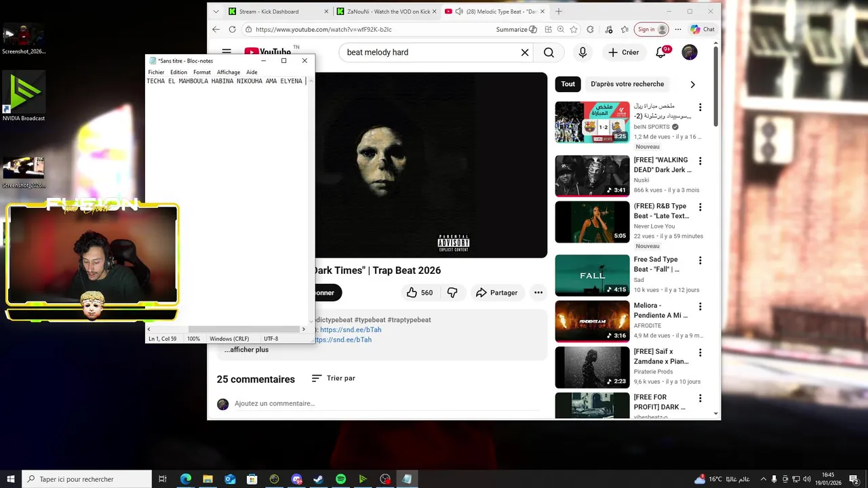The height and width of the screenshot is (488, 868).
Task: Open the Windows Start menu
Action: (x=11, y=479)
